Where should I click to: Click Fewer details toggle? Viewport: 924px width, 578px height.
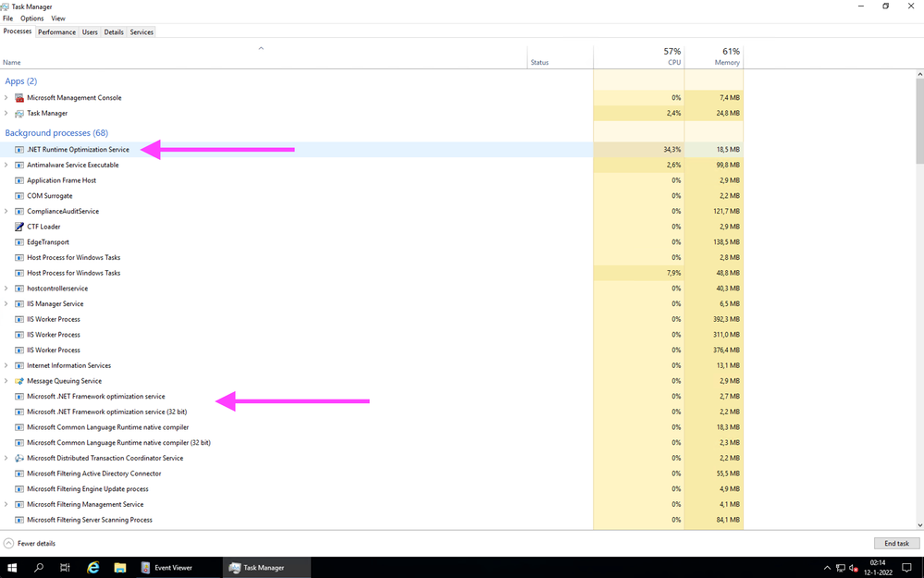pos(30,543)
